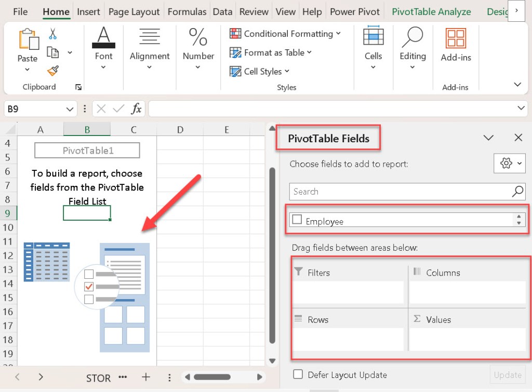Open the PivotTable Fields gear tools menu
The image size is (532, 392).
(x=510, y=164)
